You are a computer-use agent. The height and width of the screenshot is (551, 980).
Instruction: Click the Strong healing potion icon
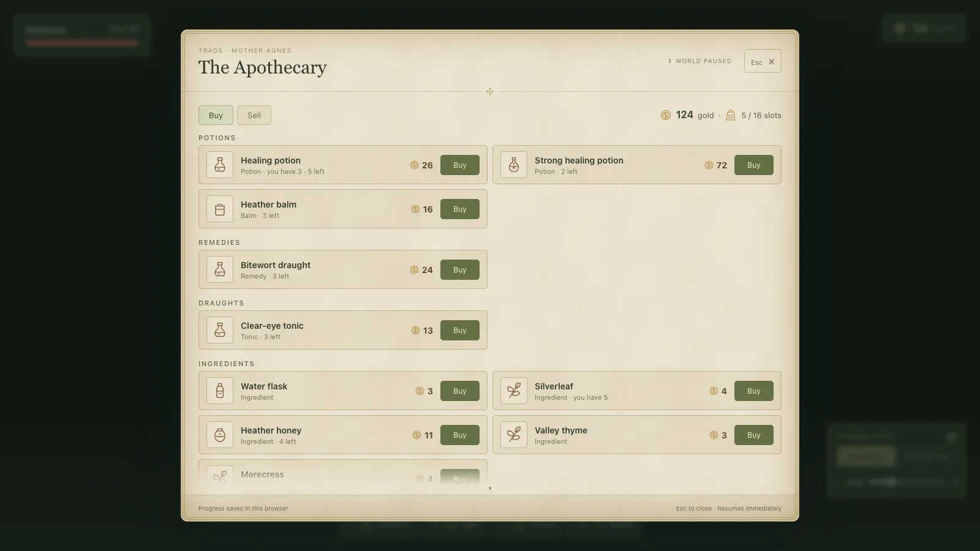[x=514, y=165]
